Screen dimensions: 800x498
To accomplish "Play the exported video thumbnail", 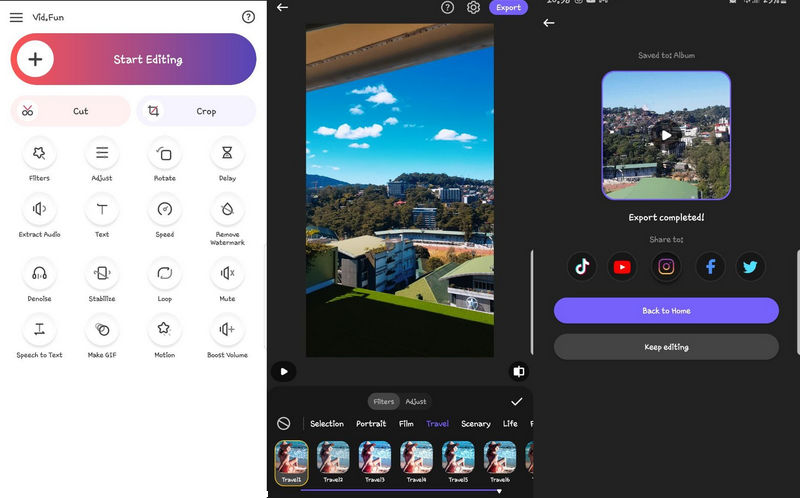I will pos(666,135).
